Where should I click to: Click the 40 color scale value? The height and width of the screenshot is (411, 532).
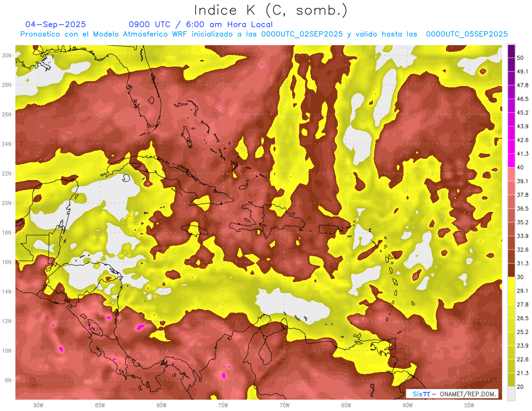click(x=521, y=167)
